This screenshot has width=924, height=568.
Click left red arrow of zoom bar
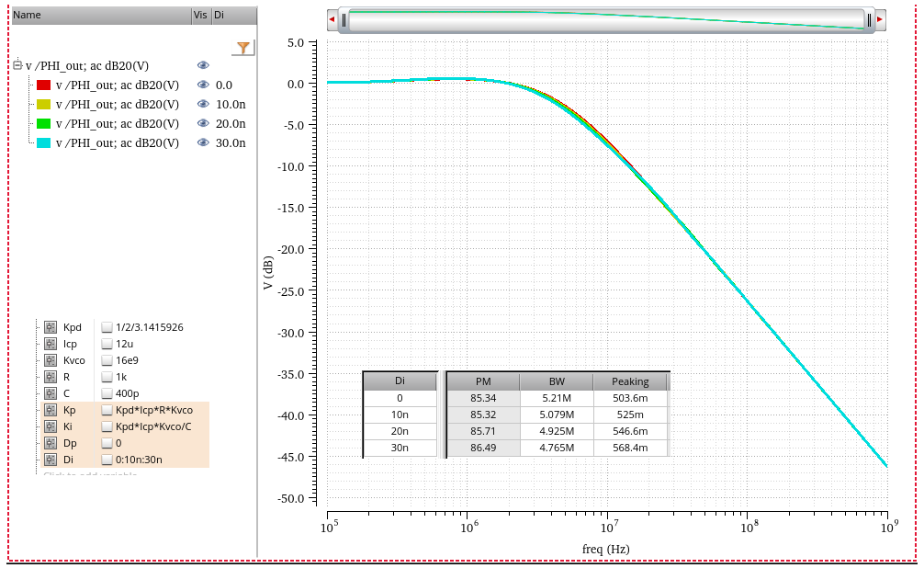coord(332,19)
